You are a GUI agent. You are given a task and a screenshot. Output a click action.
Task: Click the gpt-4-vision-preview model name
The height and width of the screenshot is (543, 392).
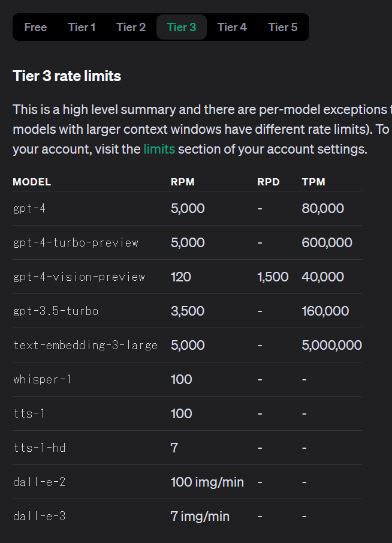pos(79,277)
